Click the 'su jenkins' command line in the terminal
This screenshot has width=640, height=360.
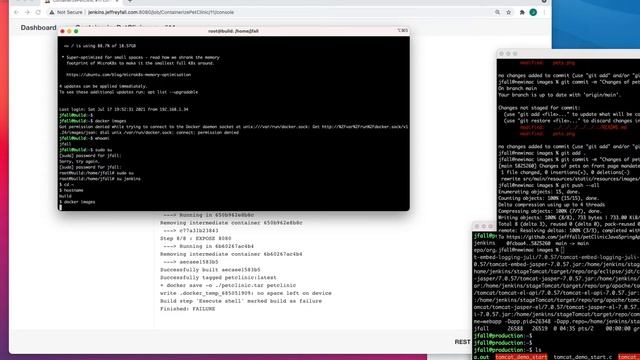pyautogui.click(x=100, y=179)
